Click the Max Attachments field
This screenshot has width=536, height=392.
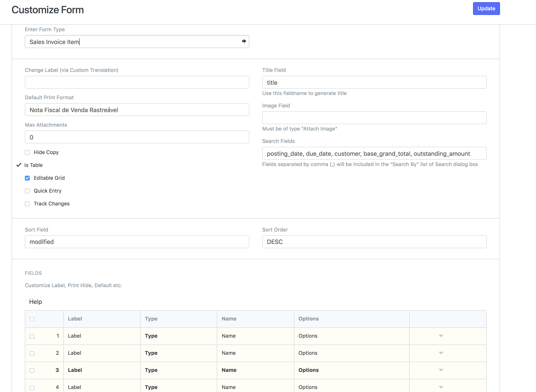(137, 137)
